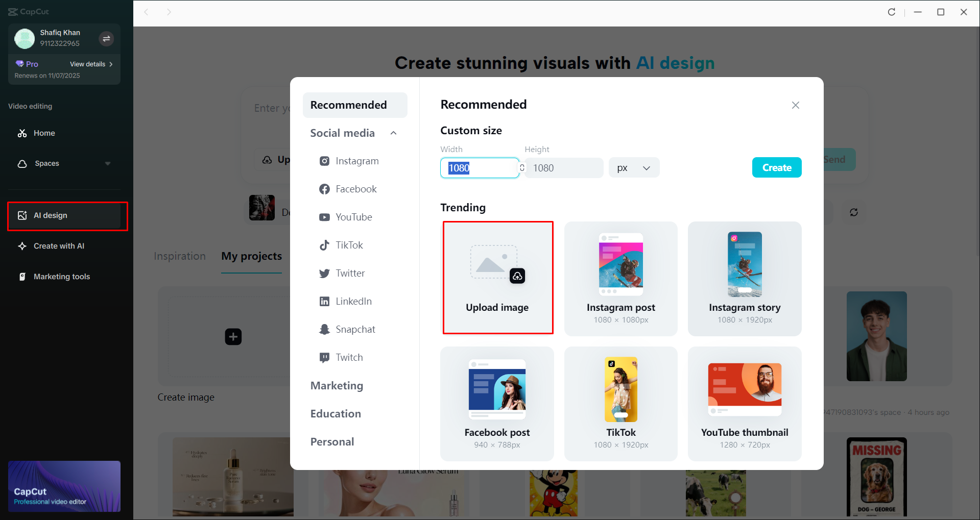Click the Create button
980x520 pixels.
[776, 167]
